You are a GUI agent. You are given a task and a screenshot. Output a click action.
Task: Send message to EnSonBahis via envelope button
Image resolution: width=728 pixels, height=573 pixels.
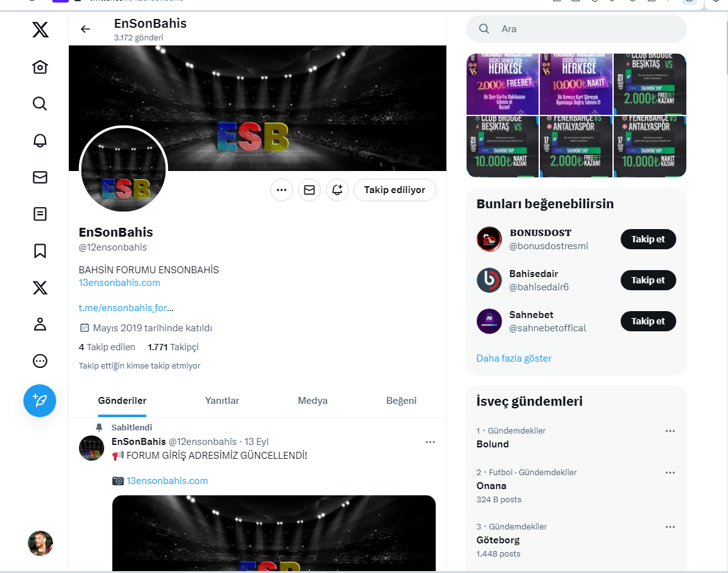[x=309, y=190]
